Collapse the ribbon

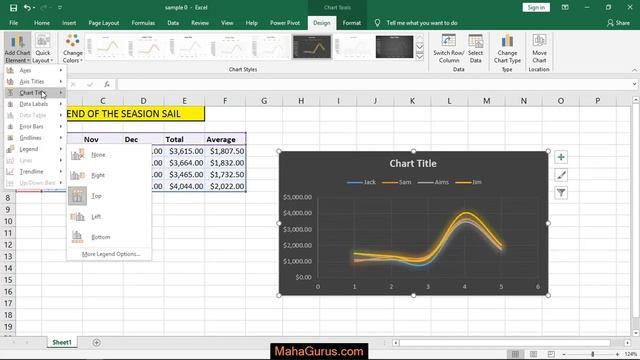click(634, 70)
